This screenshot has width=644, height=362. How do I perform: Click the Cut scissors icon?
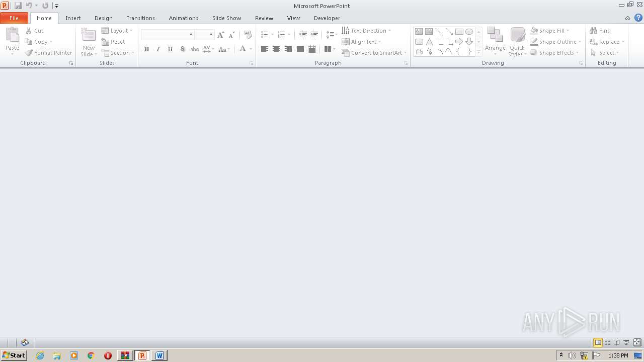(x=29, y=31)
